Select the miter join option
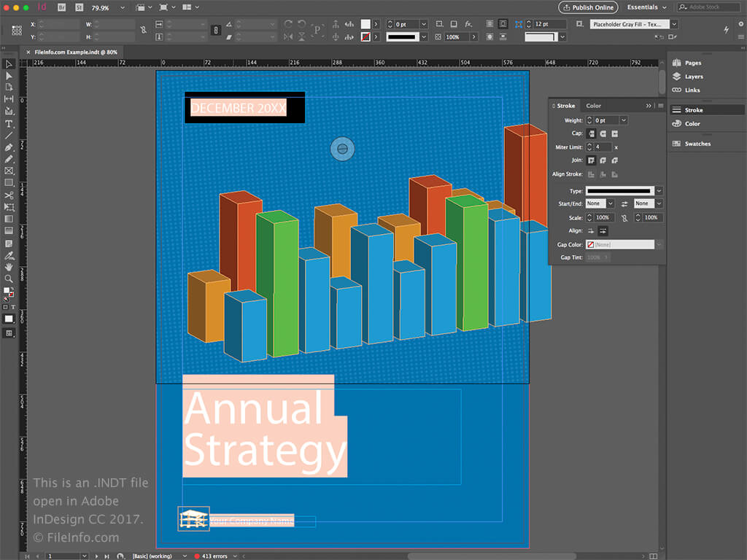The width and height of the screenshot is (747, 560). pos(591,160)
